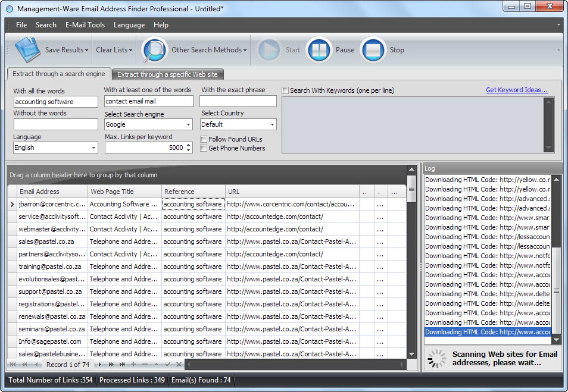Screen dimensions: 568x392
Task: Switch to Extract through a specific Web site tab
Action: tap(168, 74)
